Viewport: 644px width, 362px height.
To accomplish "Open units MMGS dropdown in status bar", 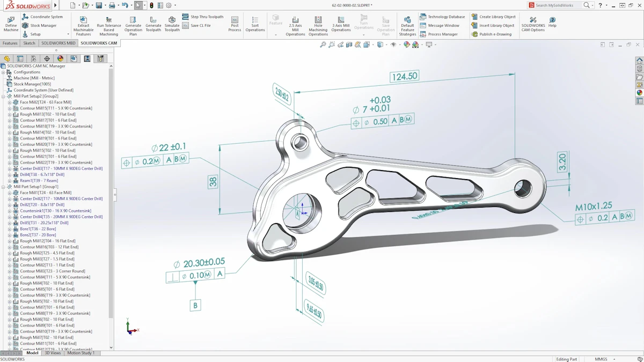I will tap(614, 359).
